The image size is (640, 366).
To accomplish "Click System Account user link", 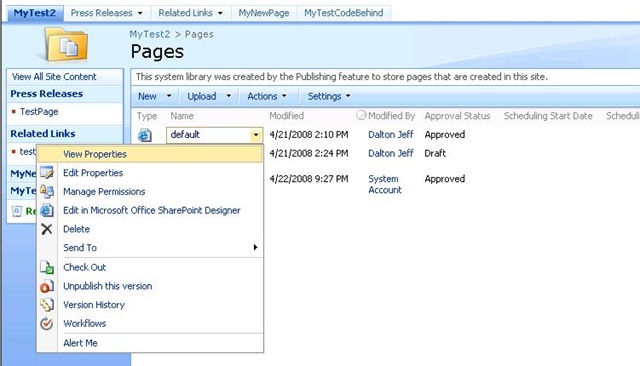I will (385, 184).
